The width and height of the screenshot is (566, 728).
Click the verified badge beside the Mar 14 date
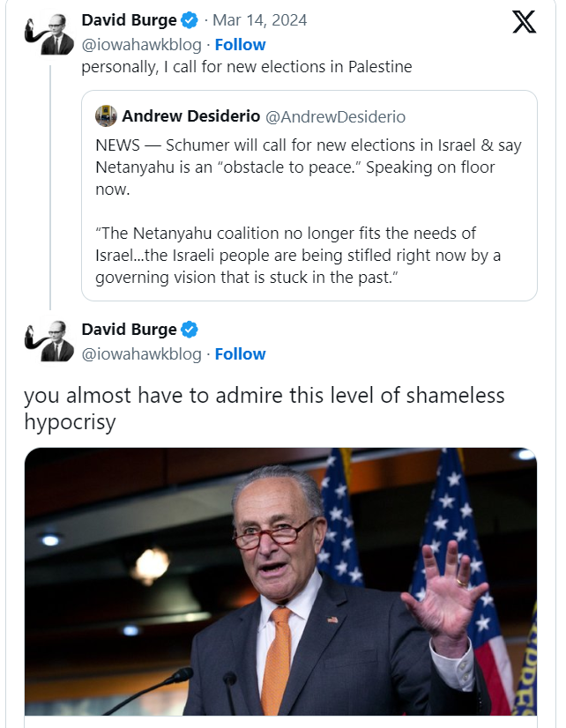pyautogui.click(x=190, y=20)
